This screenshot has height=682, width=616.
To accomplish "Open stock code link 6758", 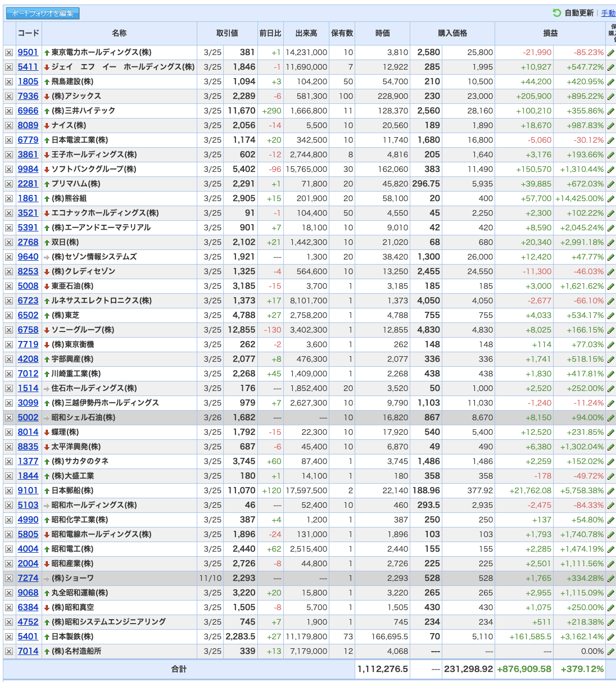I will coord(28,330).
